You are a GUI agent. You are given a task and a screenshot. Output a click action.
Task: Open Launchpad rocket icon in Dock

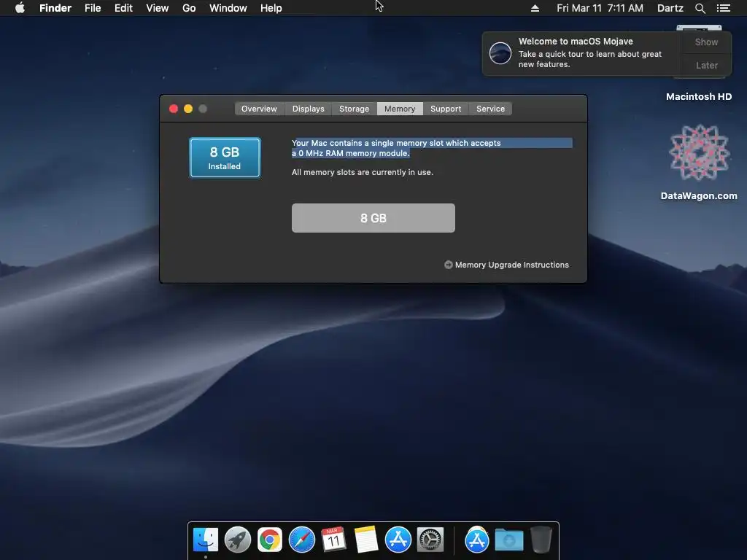(238, 540)
